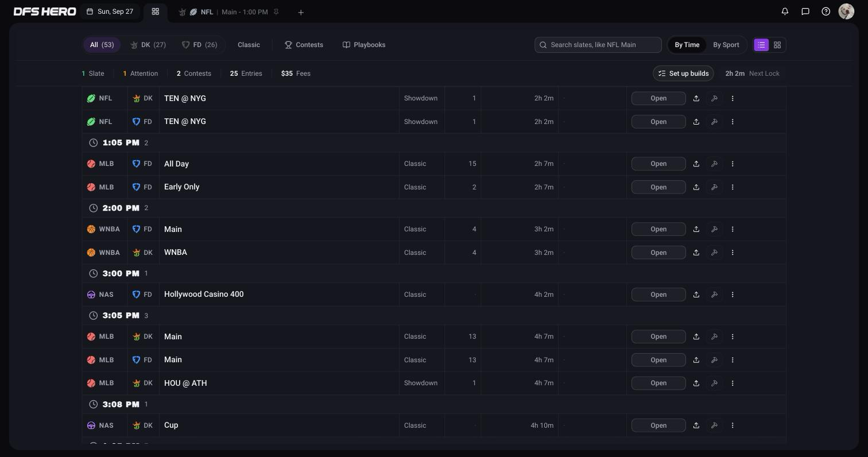Switch to list view layout
The height and width of the screenshot is (457, 868).
coord(761,45)
